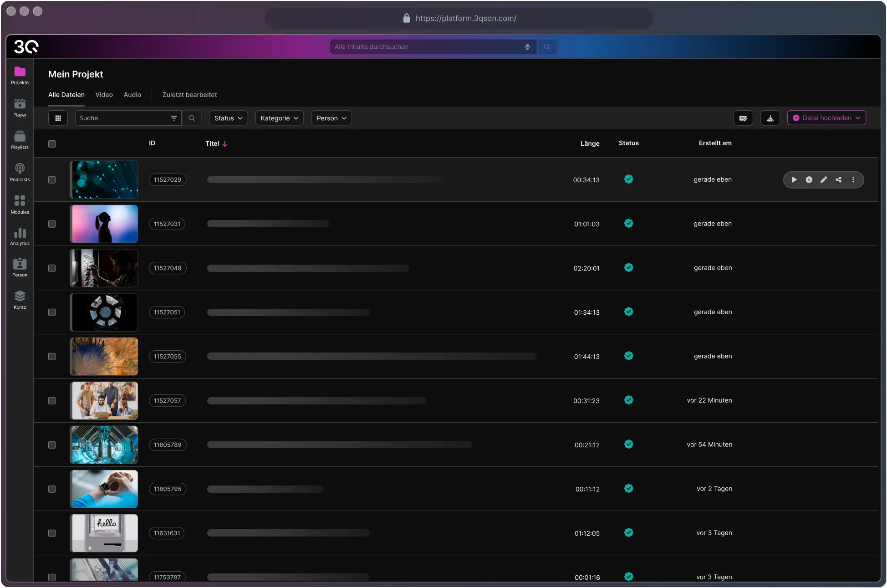The height and width of the screenshot is (588, 887).
Task: Open the Projekte sidebar section
Action: (20, 76)
